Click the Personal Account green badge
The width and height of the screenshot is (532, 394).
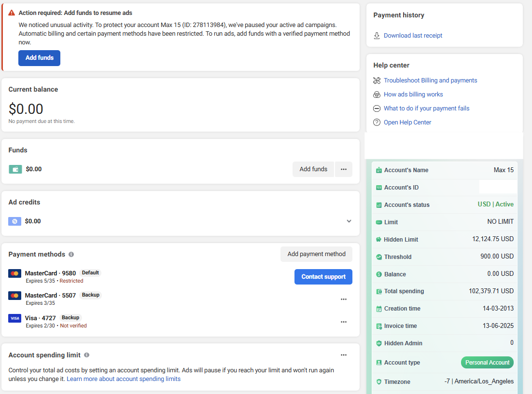487,363
